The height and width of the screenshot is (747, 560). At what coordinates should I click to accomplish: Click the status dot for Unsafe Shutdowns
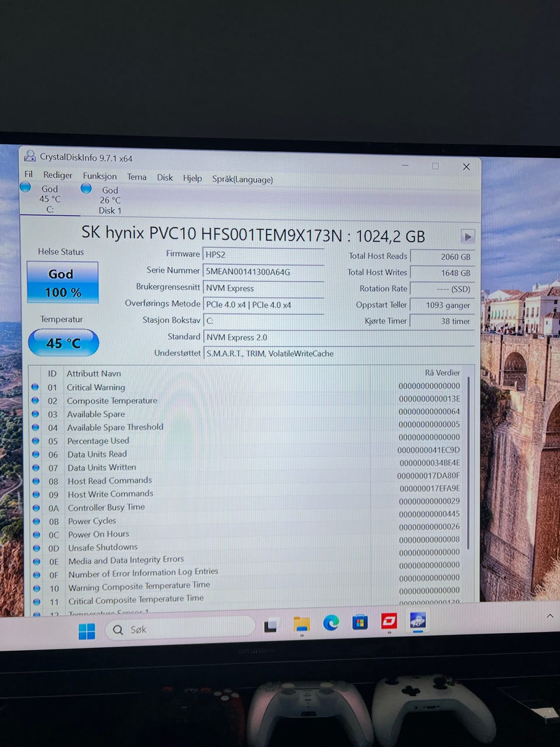point(36,548)
